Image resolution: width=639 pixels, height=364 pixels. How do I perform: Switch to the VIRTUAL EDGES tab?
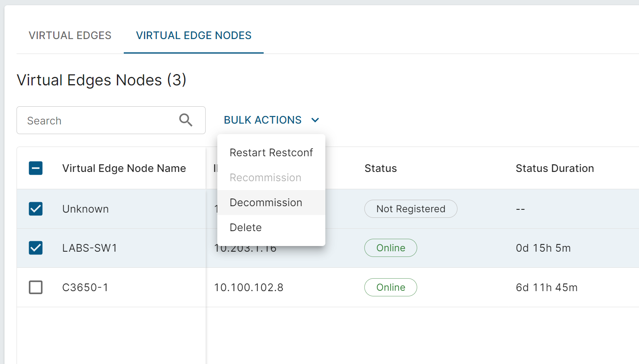(70, 35)
